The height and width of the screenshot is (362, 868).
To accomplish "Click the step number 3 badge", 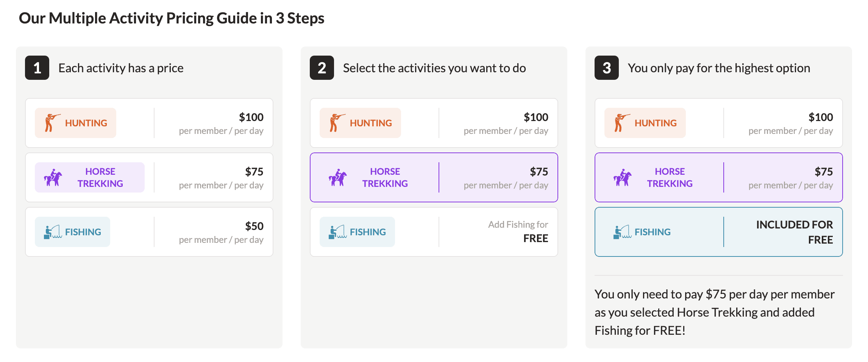I will tap(607, 68).
